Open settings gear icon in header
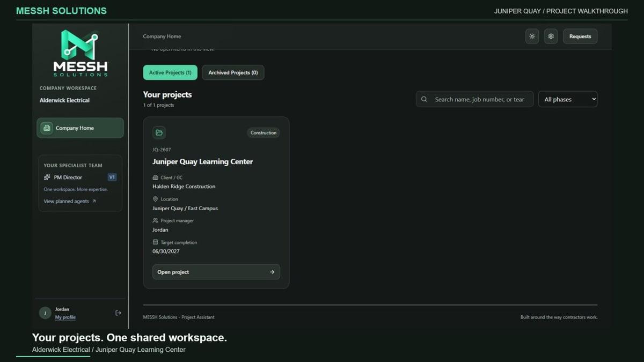 [x=551, y=36]
